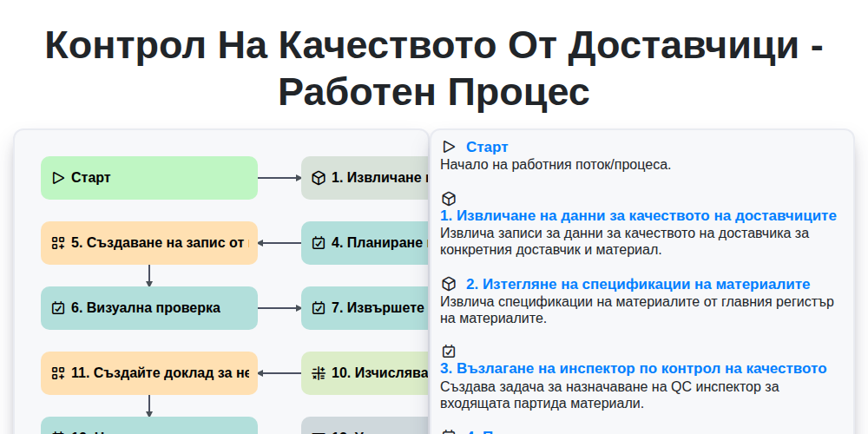Click the calendar-check icon above heading 3
Screen dimensions: 868x434
[449, 352]
